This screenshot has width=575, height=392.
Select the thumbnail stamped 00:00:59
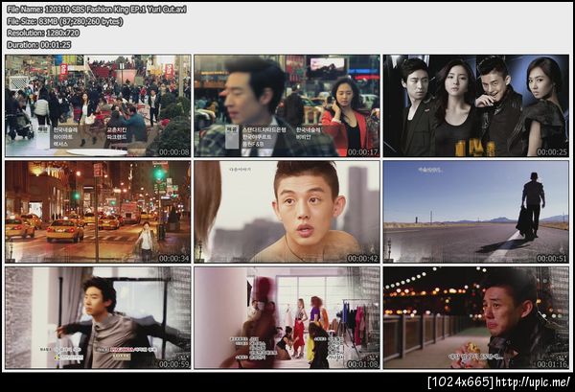coord(98,317)
